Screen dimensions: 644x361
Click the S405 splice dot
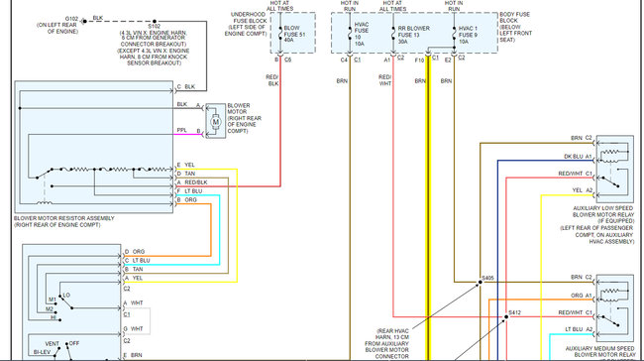pos(481,283)
